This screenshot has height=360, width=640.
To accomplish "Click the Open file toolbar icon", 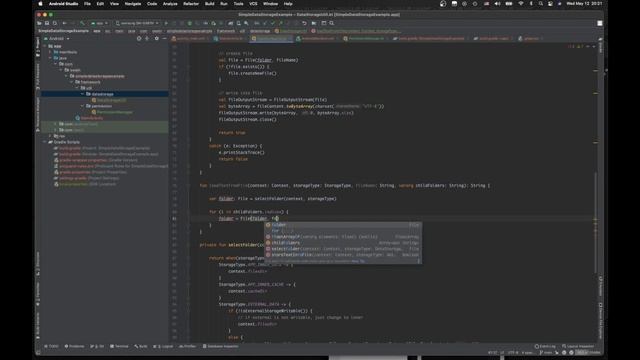I will (x=40, y=23).
